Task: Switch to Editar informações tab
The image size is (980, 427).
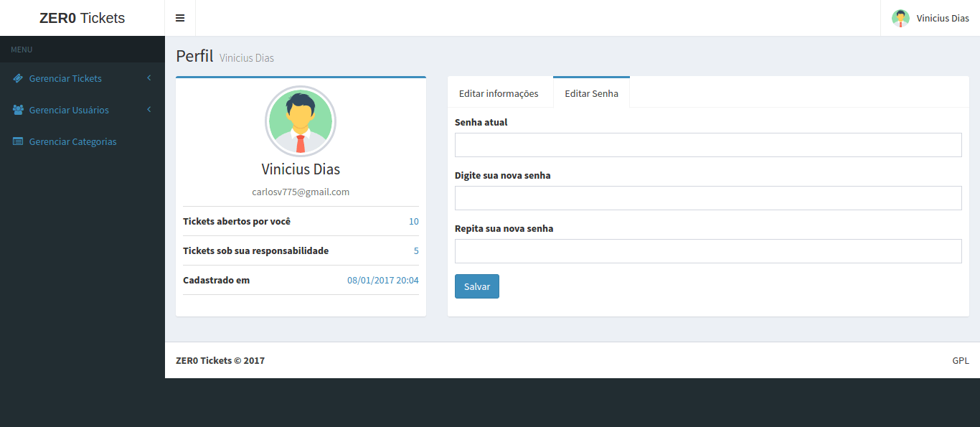Action: [x=499, y=93]
